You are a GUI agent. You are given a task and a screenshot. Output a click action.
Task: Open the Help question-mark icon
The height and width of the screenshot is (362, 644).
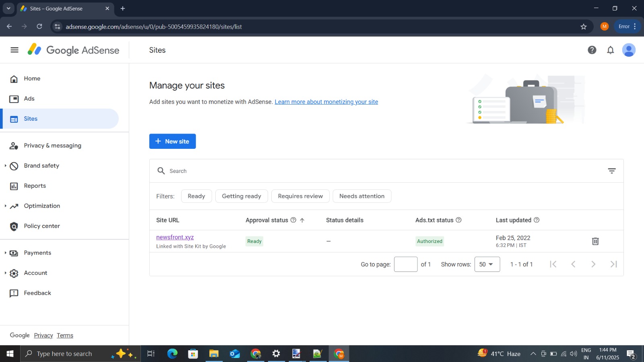pyautogui.click(x=592, y=50)
